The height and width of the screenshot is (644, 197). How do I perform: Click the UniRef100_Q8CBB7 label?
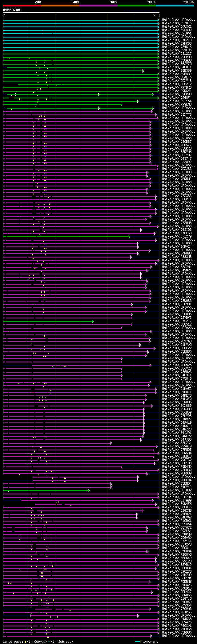[x=177, y=142]
